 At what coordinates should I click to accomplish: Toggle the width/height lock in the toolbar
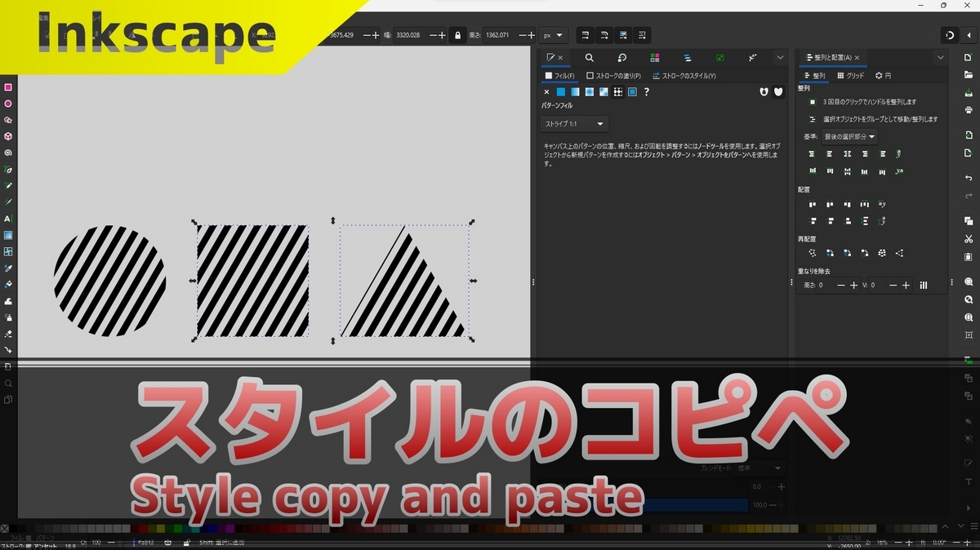(459, 35)
